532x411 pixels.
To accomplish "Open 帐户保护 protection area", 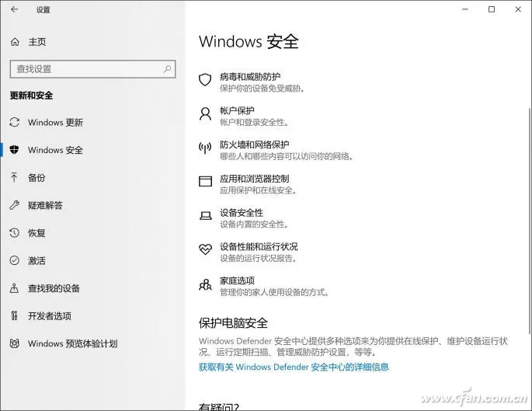I will [x=237, y=110].
